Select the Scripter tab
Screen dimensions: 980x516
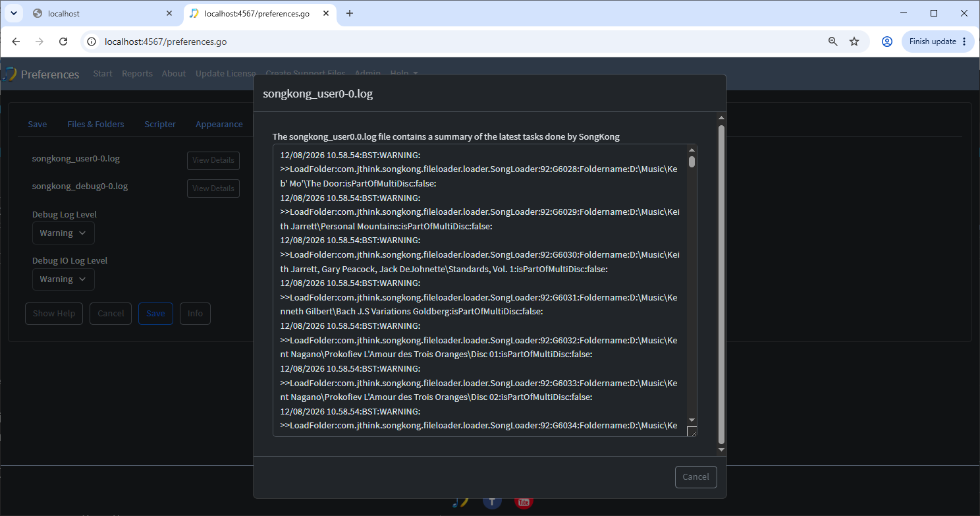[x=160, y=124]
